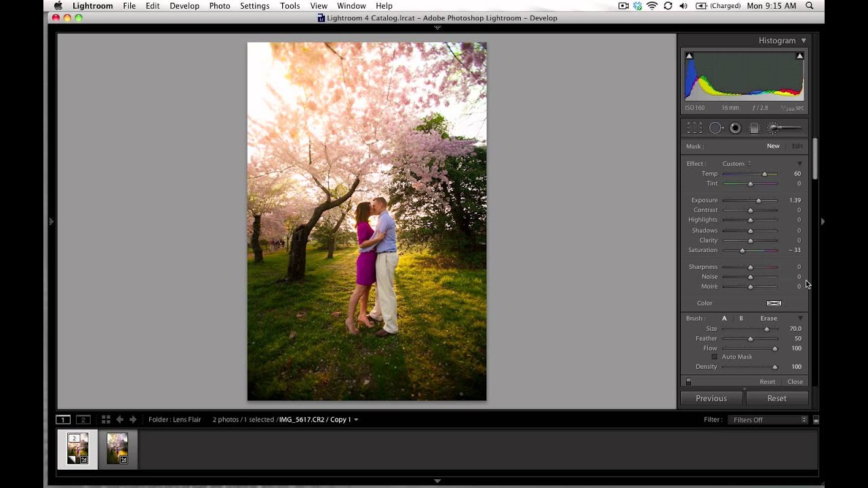Click the battery Charged indicator
The width and height of the screenshot is (868, 488).
tap(717, 6)
